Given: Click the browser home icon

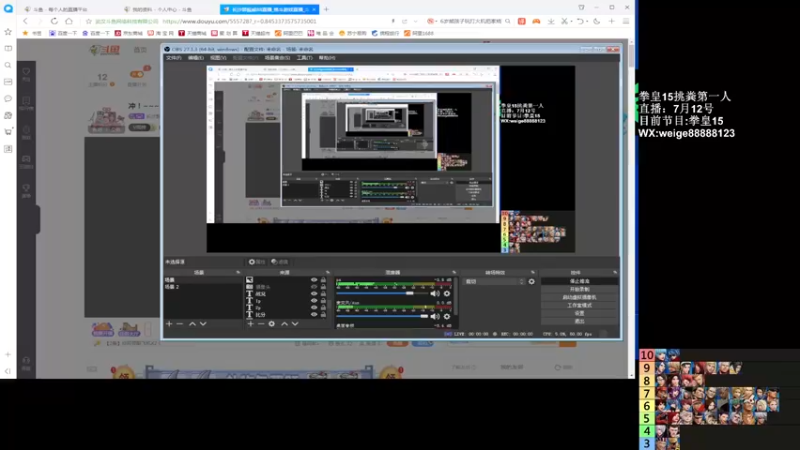Looking at the screenshot, I should 69,21.
